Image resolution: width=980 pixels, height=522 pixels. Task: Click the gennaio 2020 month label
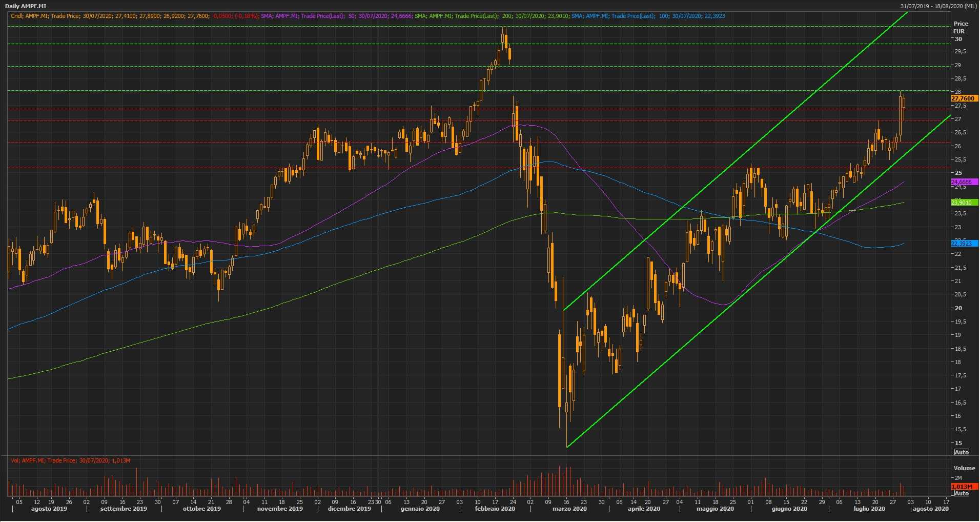(x=420, y=509)
